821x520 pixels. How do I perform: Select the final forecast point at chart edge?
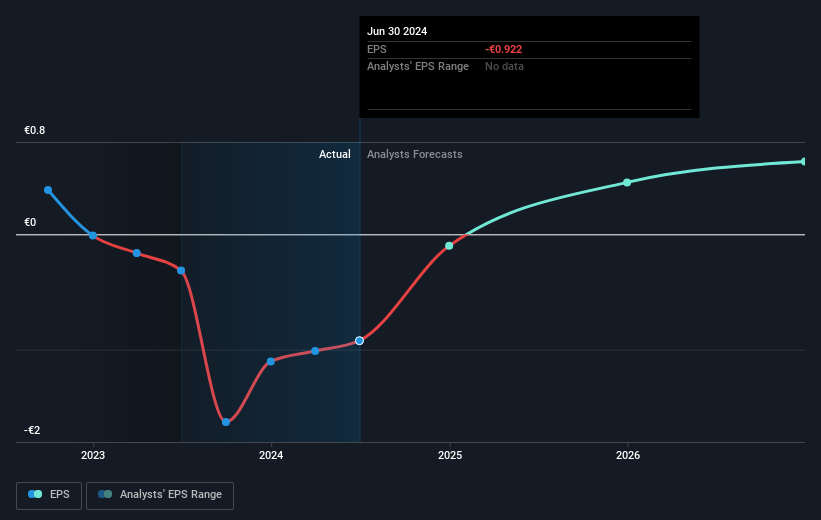804,161
